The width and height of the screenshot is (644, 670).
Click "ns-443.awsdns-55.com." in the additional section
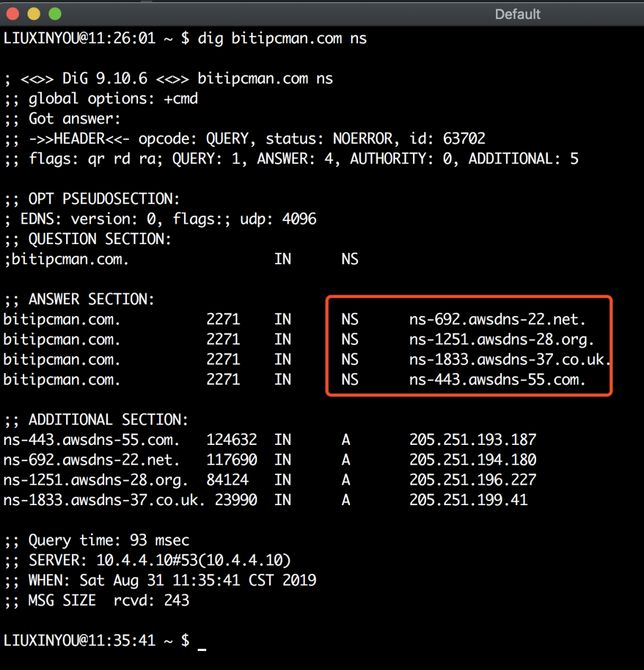tap(92, 440)
